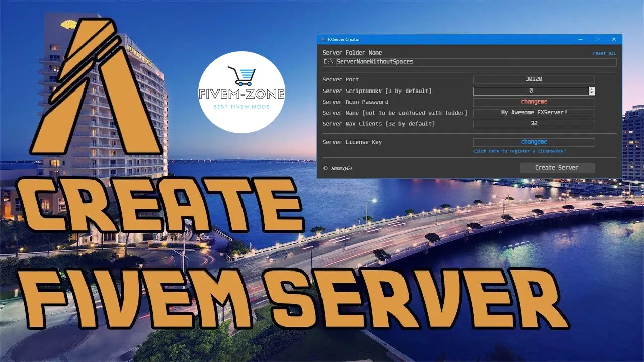Screen dimensions: 644x362
Task: Open the 'click here to register a licensekey!' link
Action: pos(519,151)
